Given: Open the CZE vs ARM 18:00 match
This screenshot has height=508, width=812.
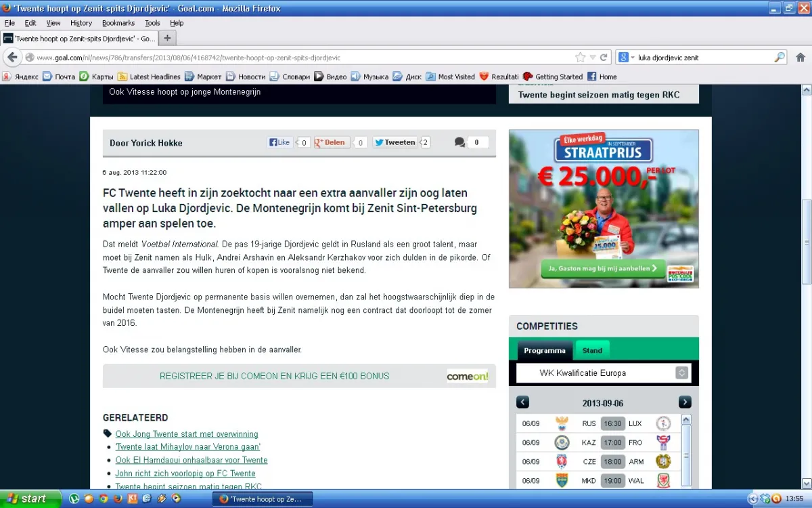Looking at the screenshot, I should pos(598,461).
